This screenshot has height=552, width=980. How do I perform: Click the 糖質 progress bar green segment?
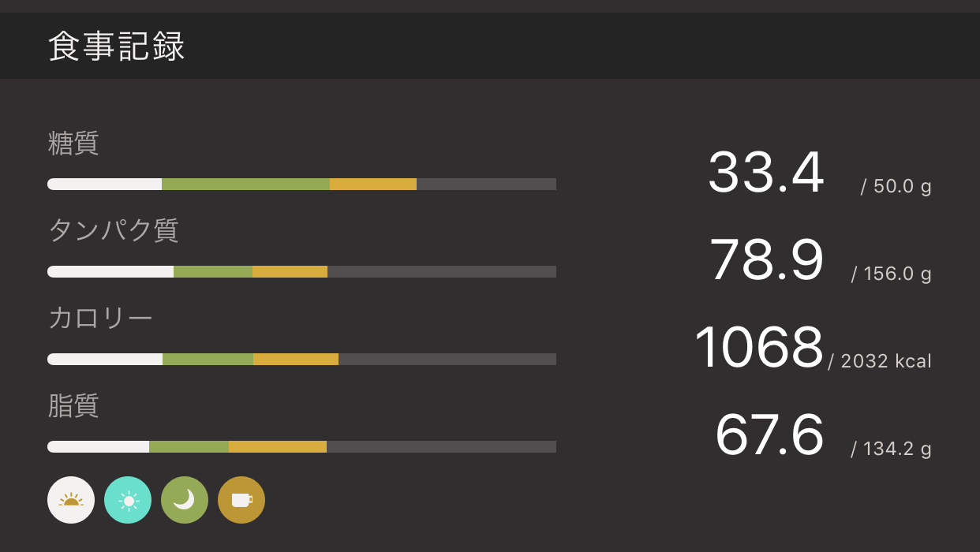(x=245, y=185)
